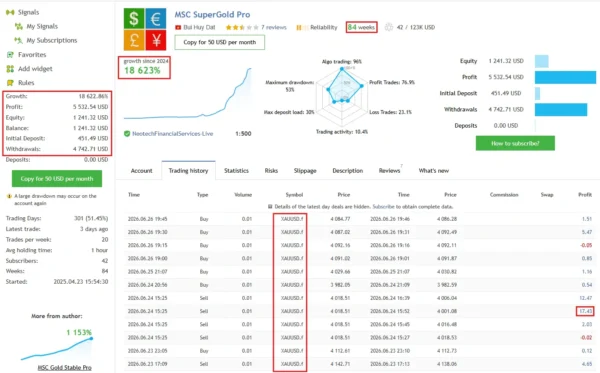This screenshot has width=600, height=373.
Task: Click trade row opened 2026.06.26 19:45
Action: [x=360, y=219]
